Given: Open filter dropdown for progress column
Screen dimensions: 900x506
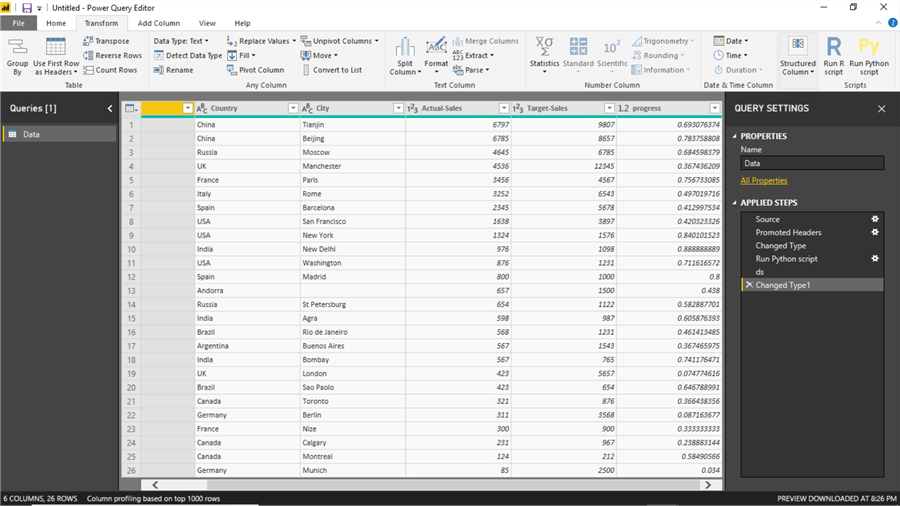Looking at the screenshot, I should pos(715,108).
